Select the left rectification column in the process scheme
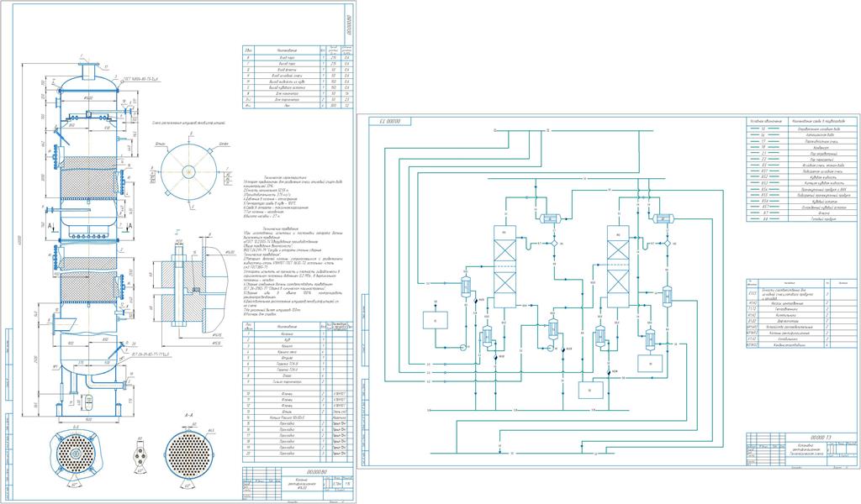The height and width of the screenshot is (504, 861). click(504, 266)
